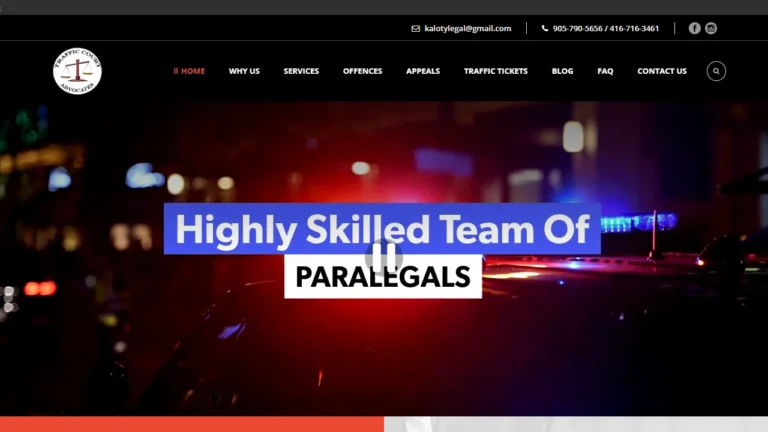Select OFFENCES in the navigation
The width and height of the screenshot is (768, 432).
click(362, 71)
